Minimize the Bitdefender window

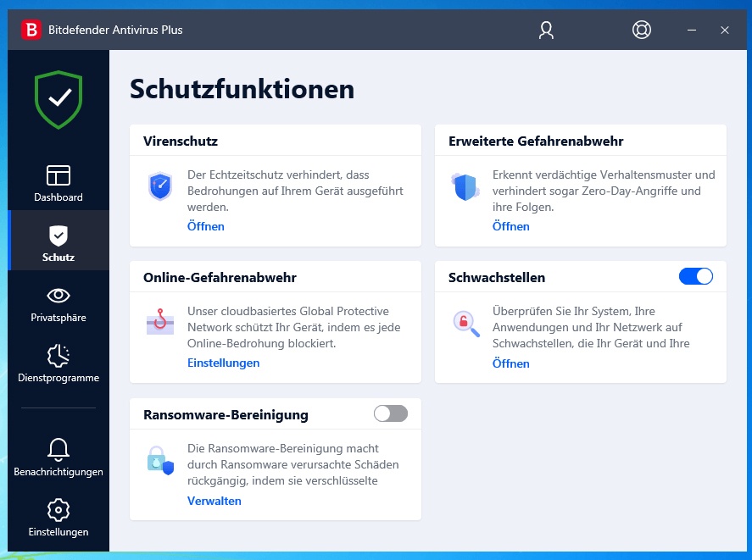[x=692, y=30]
